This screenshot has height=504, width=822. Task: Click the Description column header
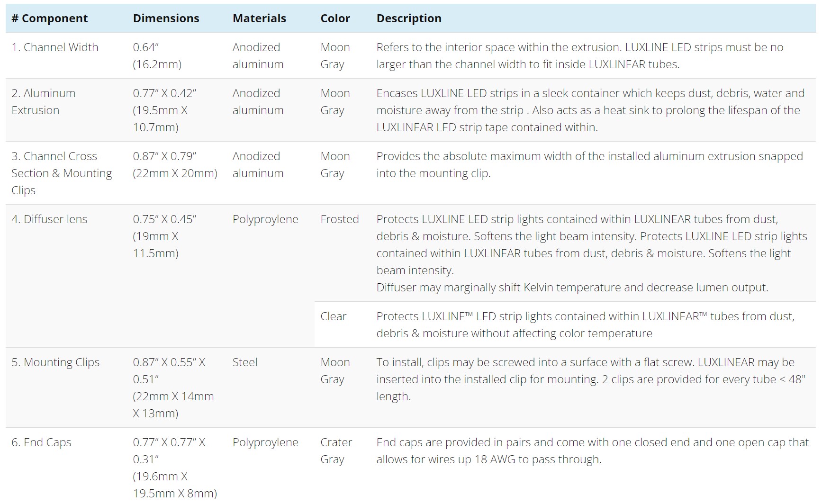point(409,18)
